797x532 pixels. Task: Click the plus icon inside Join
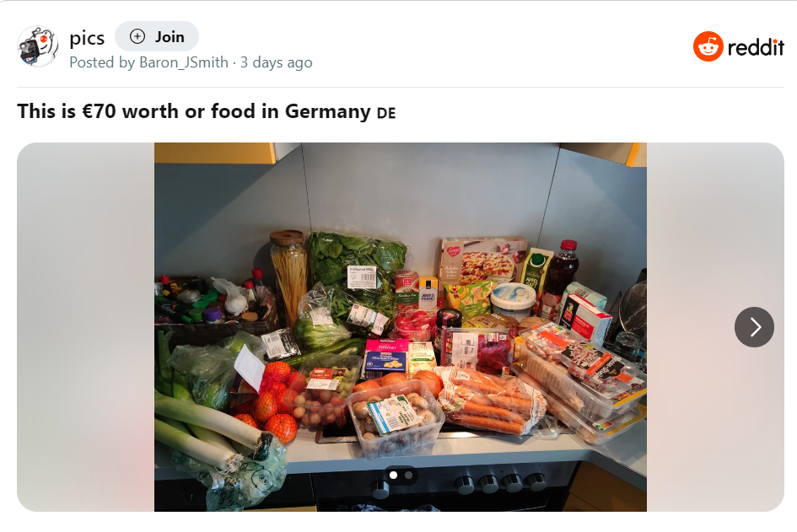point(137,36)
